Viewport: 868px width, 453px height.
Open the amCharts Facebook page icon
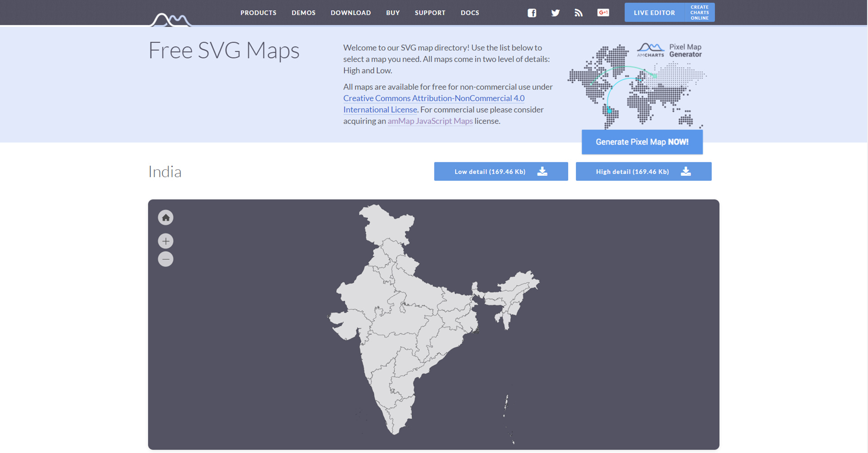(532, 13)
